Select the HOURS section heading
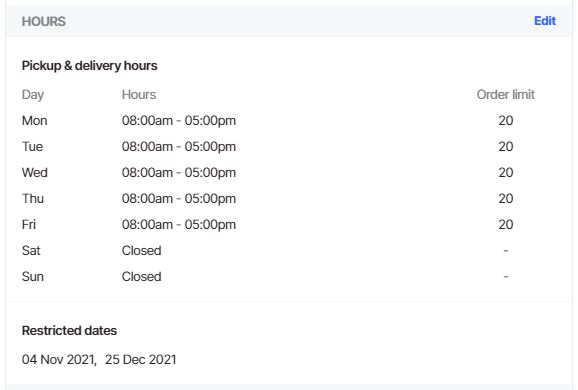The width and height of the screenshot is (578, 390). (x=43, y=21)
